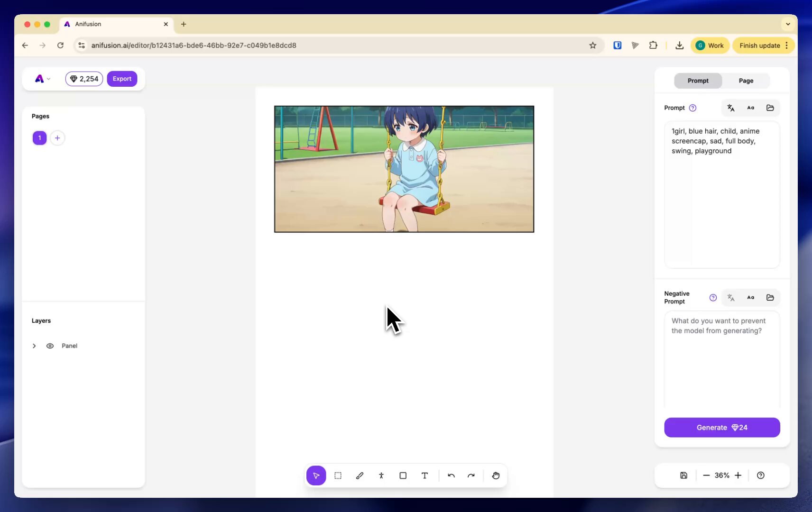The width and height of the screenshot is (812, 512).
Task: Undo the last action
Action: point(451,475)
